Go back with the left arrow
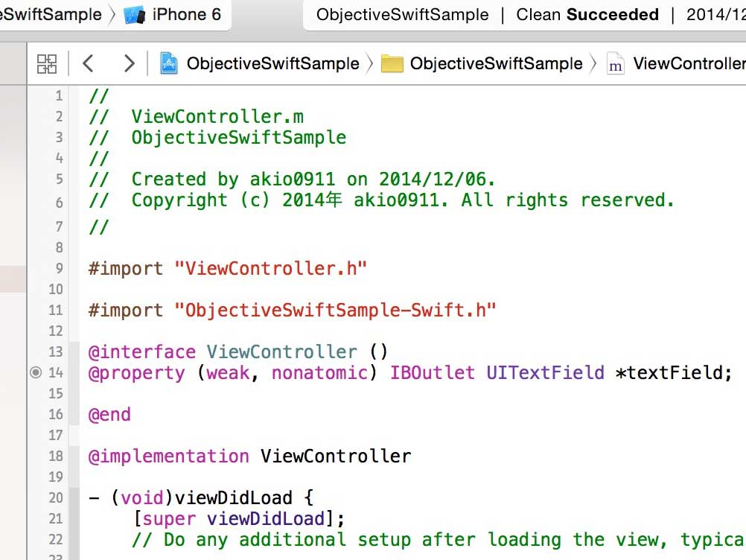Screen dimensions: 746x560 tap(88, 63)
